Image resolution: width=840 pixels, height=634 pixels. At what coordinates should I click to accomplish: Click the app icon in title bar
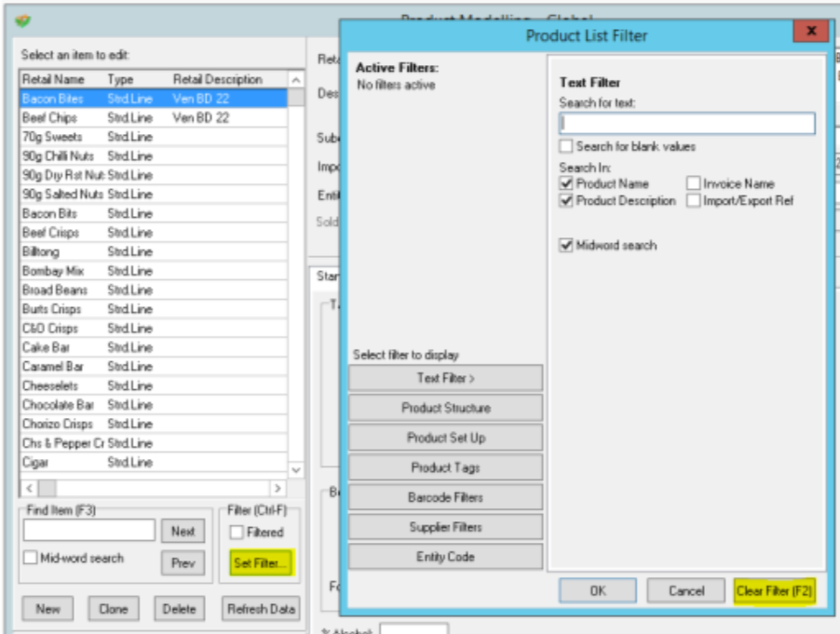[24, 20]
